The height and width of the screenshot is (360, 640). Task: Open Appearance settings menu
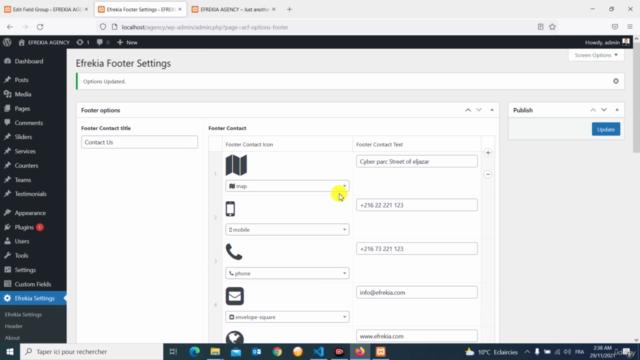30,213
